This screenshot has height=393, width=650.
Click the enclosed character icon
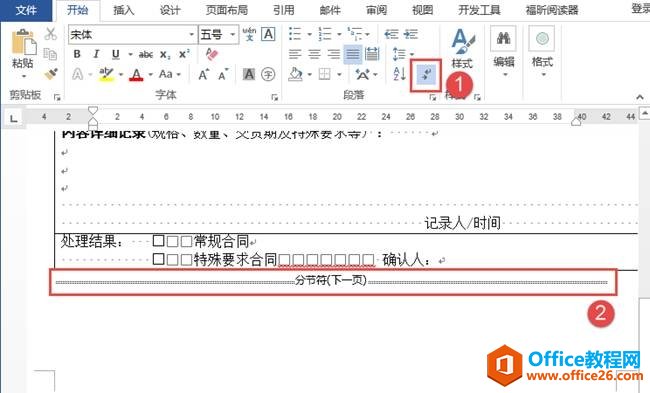coord(268,74)
